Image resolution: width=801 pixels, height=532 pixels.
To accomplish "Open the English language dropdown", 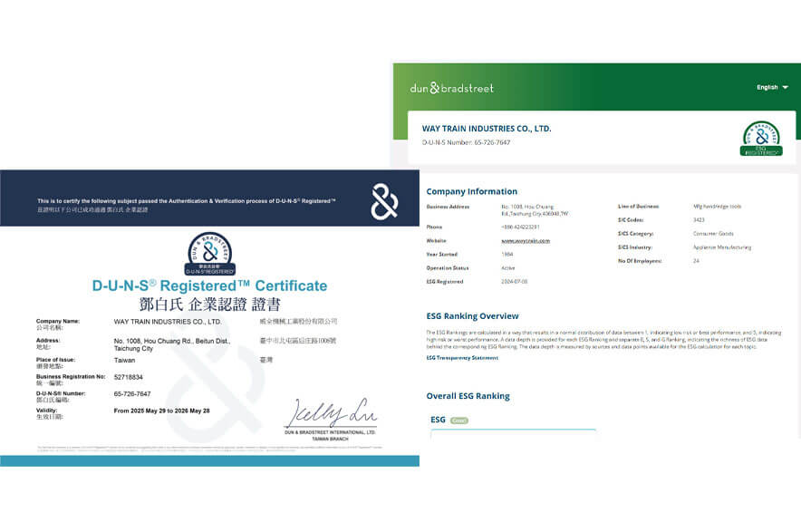I will point(772,87).
